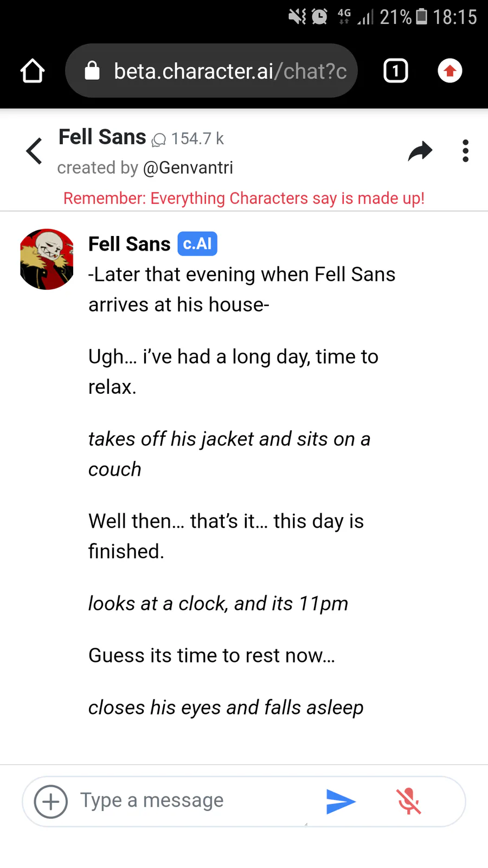The height and width of the screenshot is (868, 488).
Task: Tap the red disclaimer reminder text
Action: point(244,198)
